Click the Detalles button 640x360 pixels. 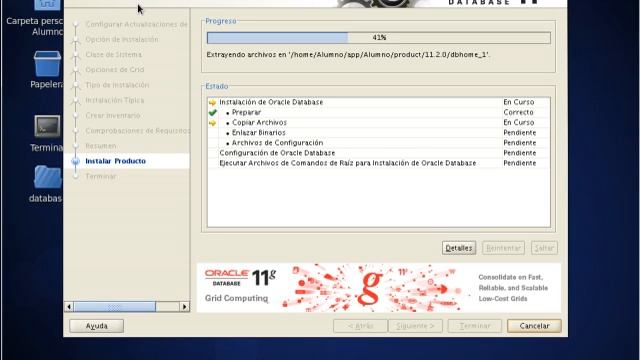[459, 248]
